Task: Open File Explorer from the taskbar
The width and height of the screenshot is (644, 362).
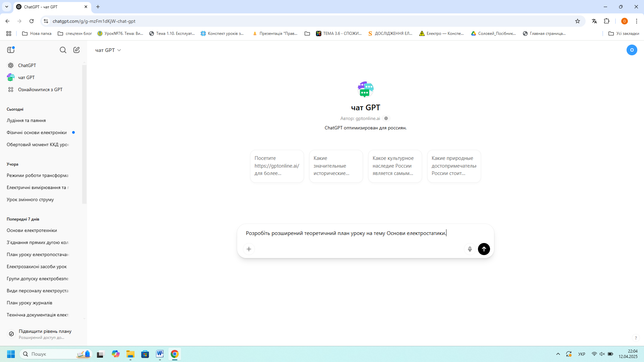Action: point(130,354)
